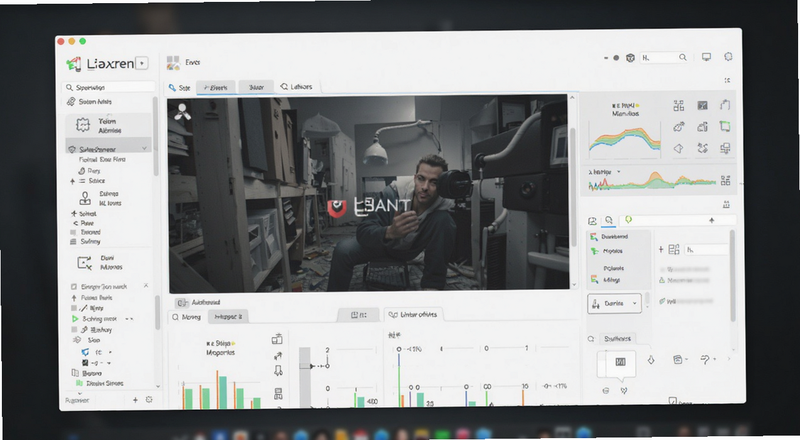Open the dropdown arrow next to Liaxren logo
Viewport: 800px width, 440px height.
click(x=142, y=63)
